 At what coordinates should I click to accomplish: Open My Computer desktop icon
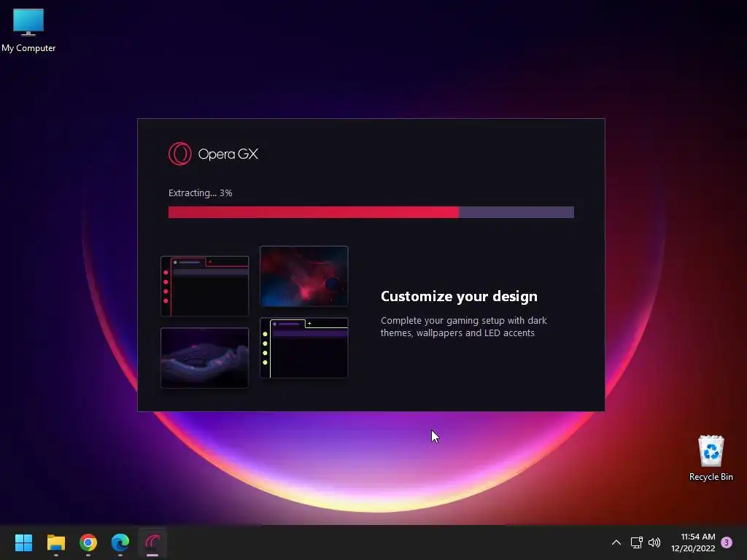pos(28,31)
